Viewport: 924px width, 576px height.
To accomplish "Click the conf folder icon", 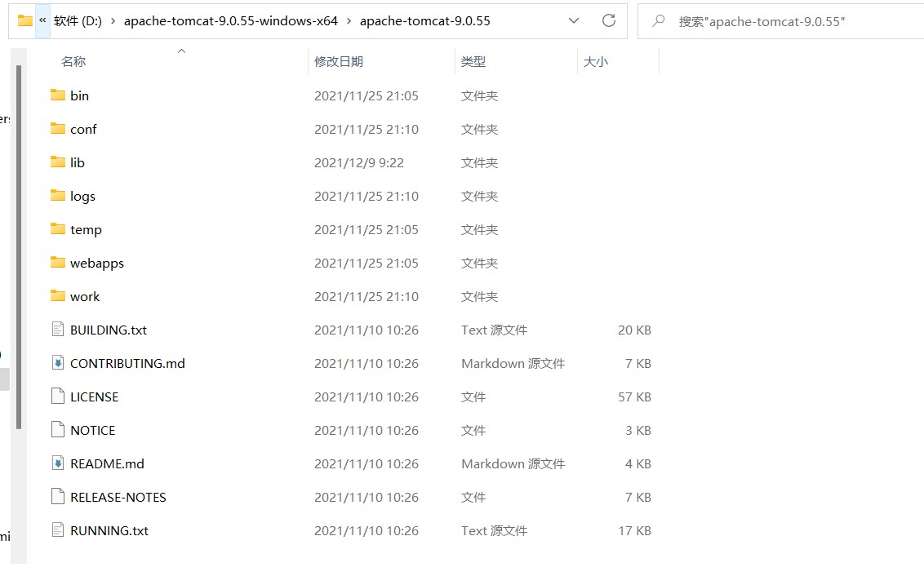I will coord(58,128).
